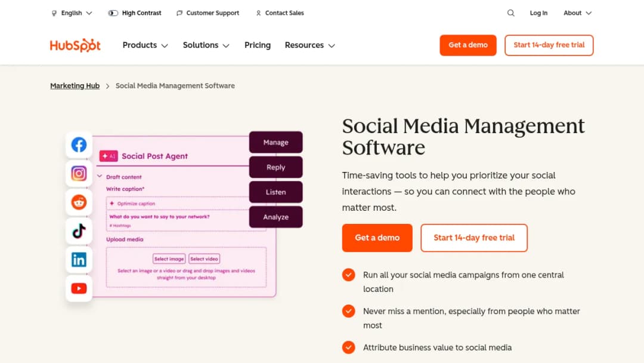The width and height of the screenshot is (644, 363).
Task: Toggle the High Contrast switch
Action: (113, 13)
